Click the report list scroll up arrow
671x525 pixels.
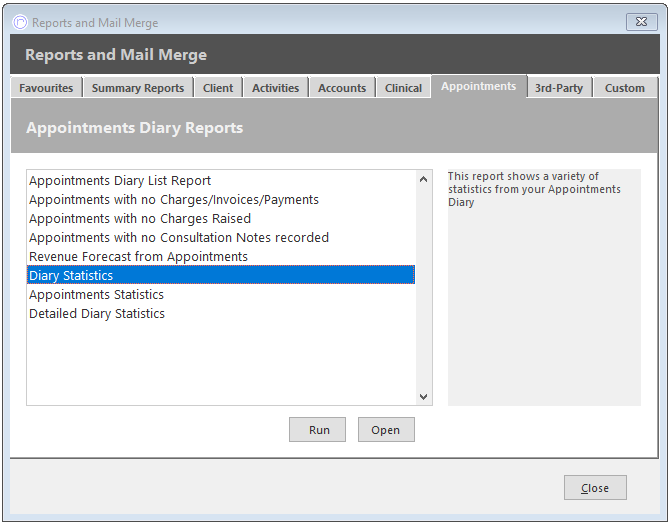point(424,179)
